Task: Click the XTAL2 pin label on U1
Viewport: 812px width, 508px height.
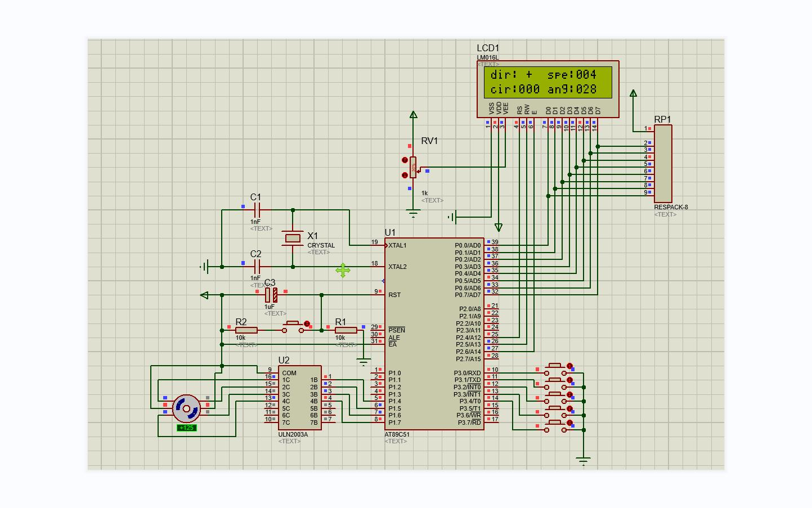Action: 397,267
